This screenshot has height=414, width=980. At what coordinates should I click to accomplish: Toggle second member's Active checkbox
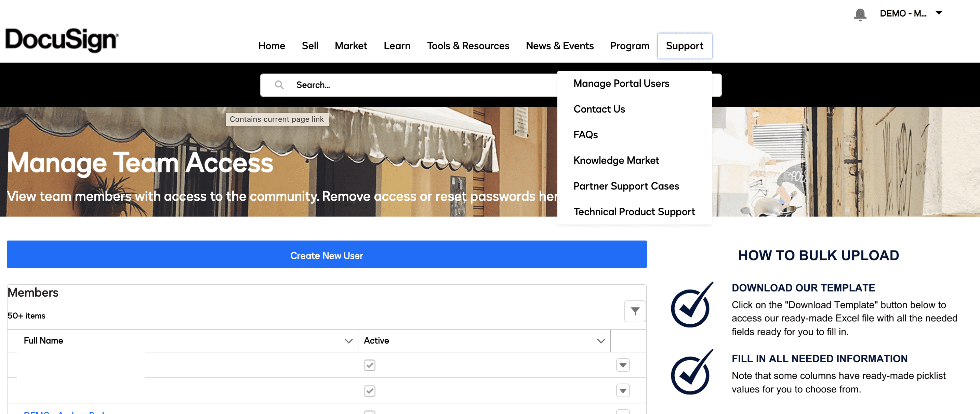click(369, 391)
